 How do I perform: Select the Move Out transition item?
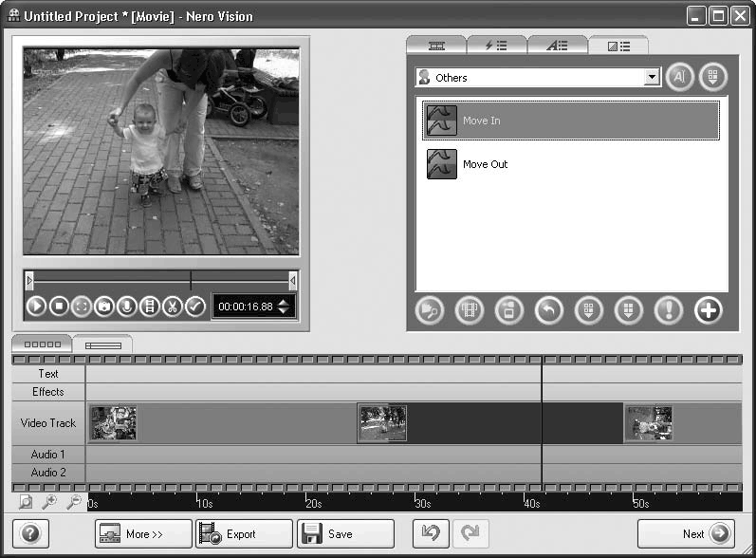pyautogui.click(x=485, y=164)
